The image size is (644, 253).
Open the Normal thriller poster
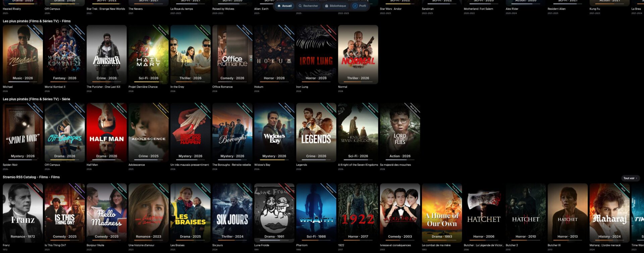click(358, 54)
